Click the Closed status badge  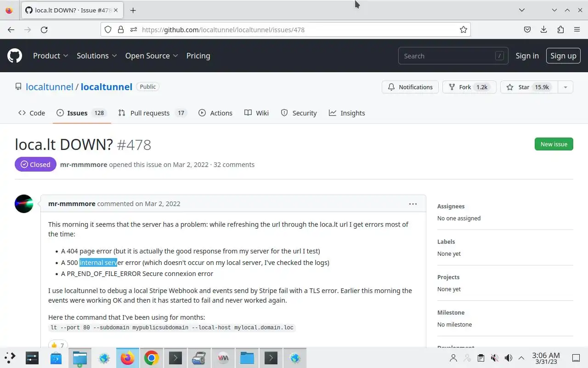point(35,164)
